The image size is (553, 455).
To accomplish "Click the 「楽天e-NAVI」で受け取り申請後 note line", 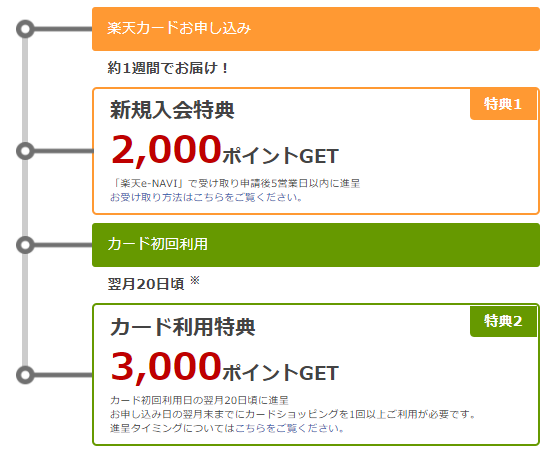I will 235,183.
